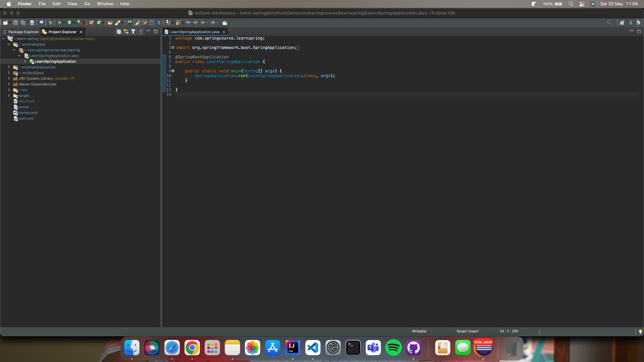The height and width of the screenshot is (362, 644).
Task: Click cursor position 14 : 1 : 331
Action: tap(509, 331)
